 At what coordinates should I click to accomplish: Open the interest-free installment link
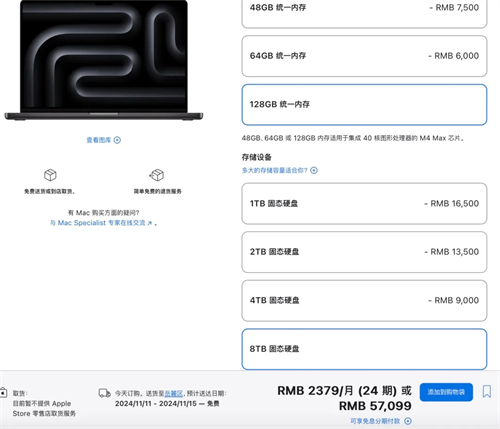[x=375, y=421]
